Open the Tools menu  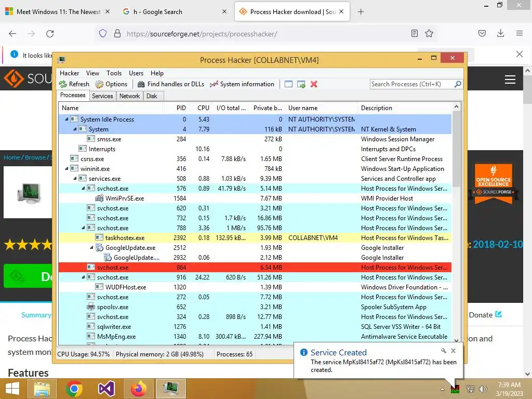pos(114,73)
